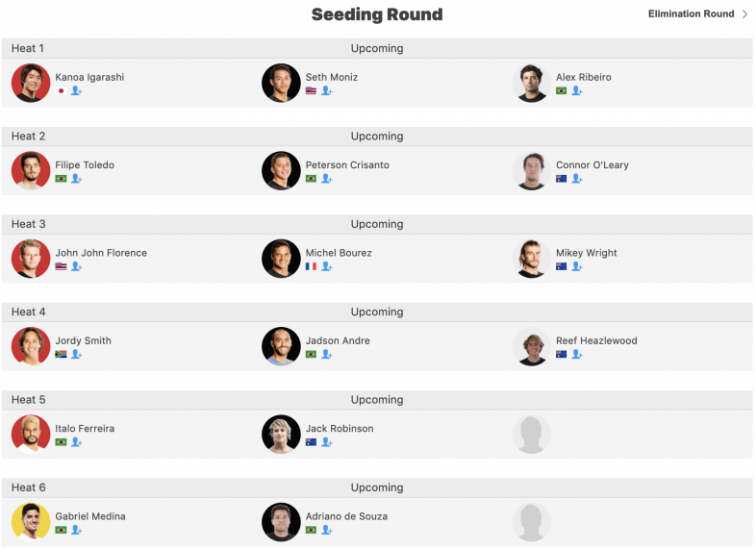Open the Heat 1 header row

coord(377,48)
